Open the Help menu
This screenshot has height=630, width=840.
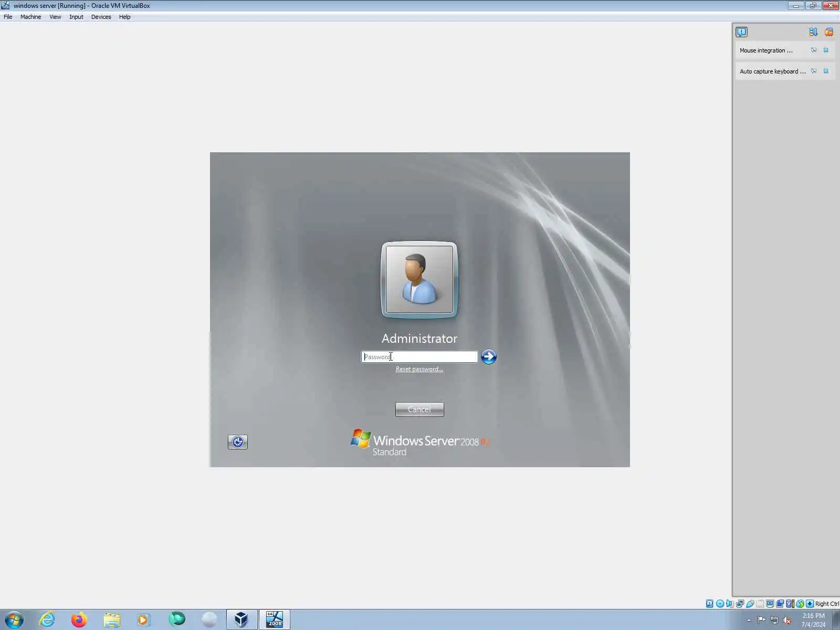124,17
